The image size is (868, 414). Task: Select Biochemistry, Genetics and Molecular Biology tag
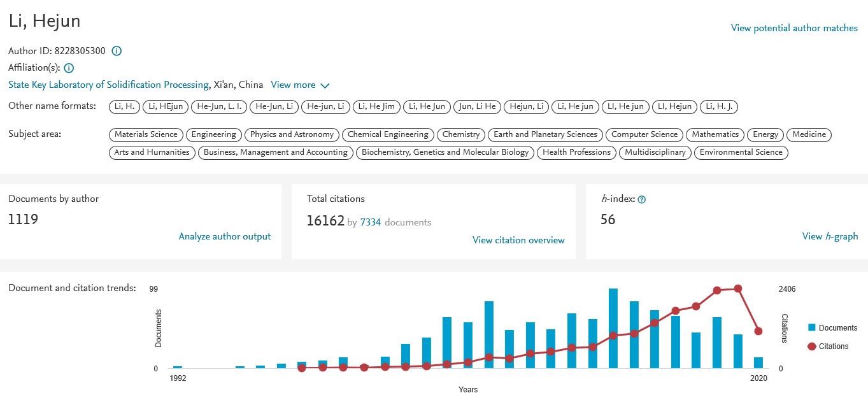pos(445,152)
